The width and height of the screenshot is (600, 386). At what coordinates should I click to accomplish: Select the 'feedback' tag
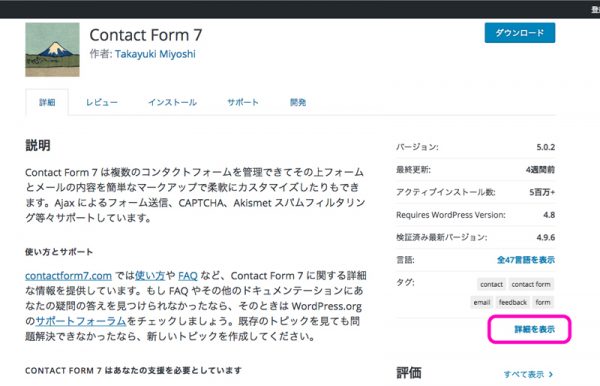point(513,302)
